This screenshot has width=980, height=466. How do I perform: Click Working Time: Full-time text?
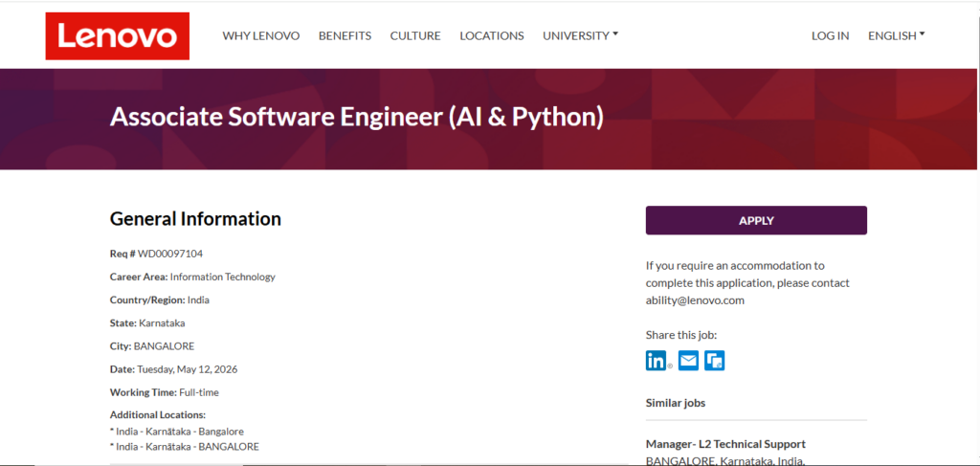tap(165, 393)
